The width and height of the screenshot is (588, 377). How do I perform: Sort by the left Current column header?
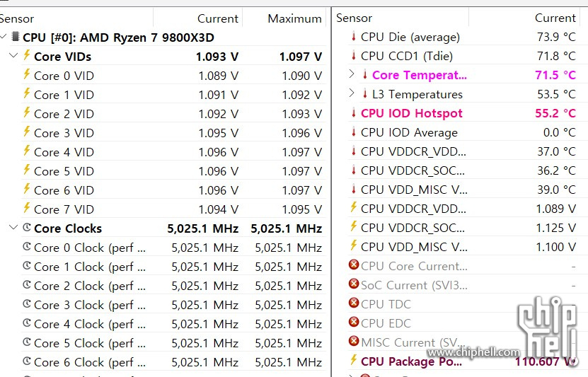[x=217, y=18]
